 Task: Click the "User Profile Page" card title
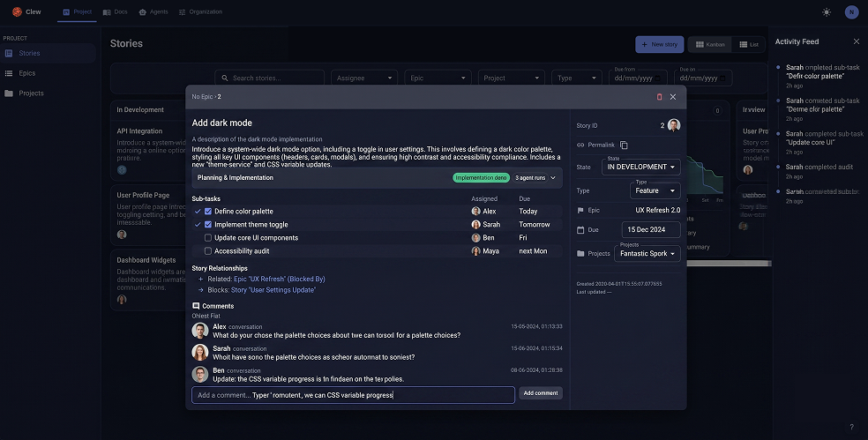tap(144, 196)
